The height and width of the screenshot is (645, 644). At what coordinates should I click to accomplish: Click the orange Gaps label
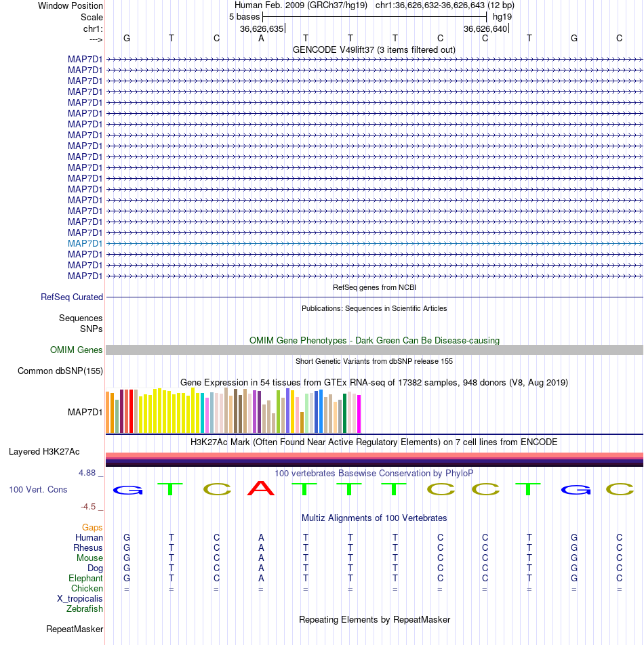(x=92, y=527)
